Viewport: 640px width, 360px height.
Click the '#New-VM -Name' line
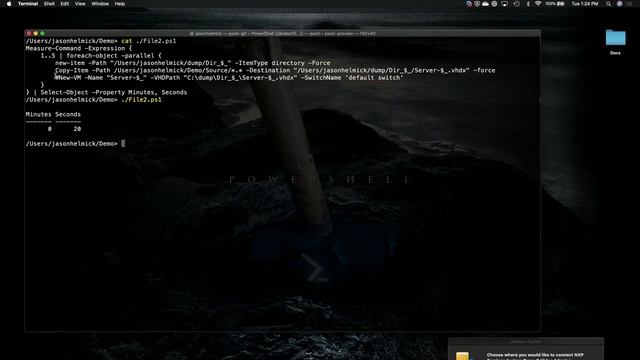(x=229, y=78)
